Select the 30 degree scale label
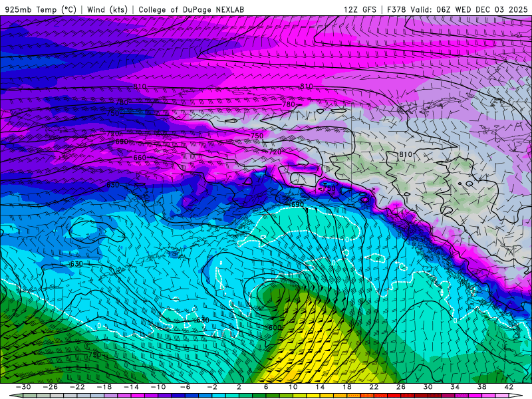Viewport: 532px width, 399px height. [x=428, y=387]
